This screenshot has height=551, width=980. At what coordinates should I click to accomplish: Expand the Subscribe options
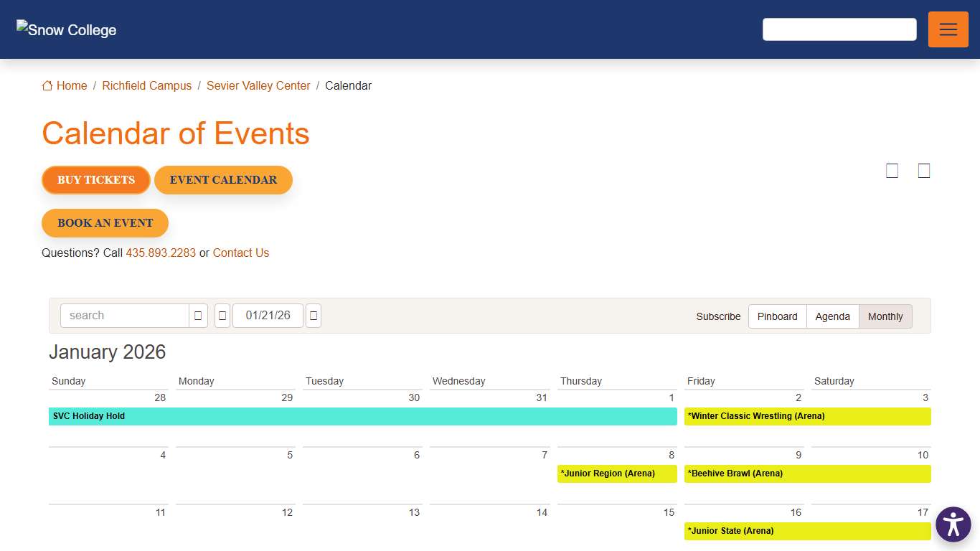pyautogui.click(x=718, y=316)
